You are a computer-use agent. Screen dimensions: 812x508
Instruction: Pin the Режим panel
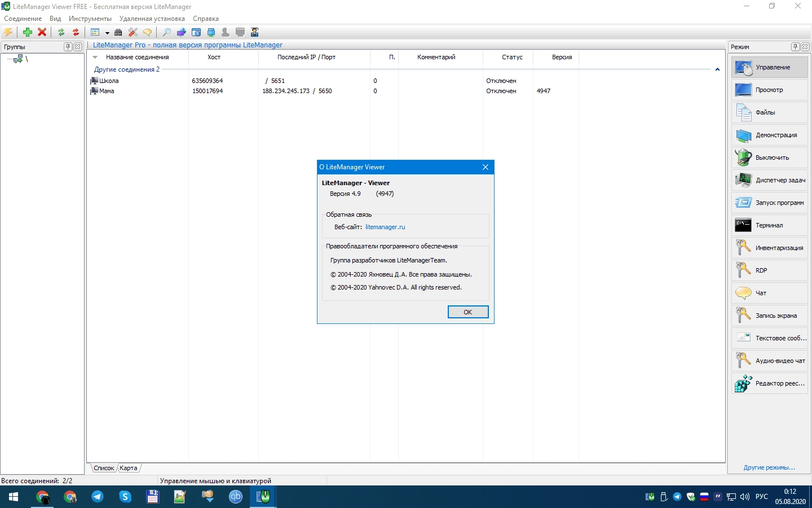[x=796, y=47]
